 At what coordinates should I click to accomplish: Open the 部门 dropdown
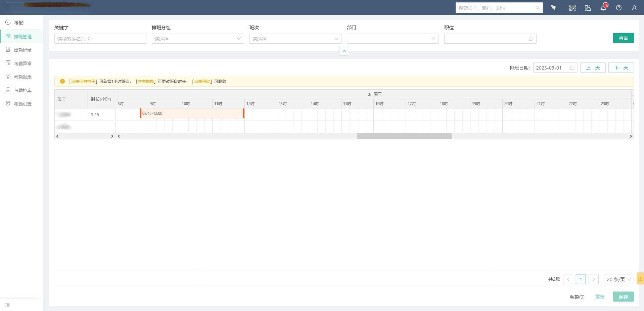pyautogui.click(x=393, y=39)
